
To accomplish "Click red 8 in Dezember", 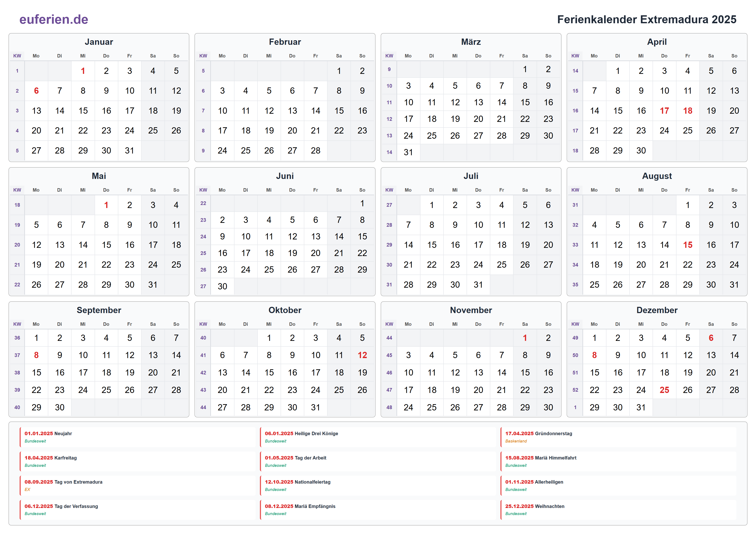I will (x=594, y=355).
